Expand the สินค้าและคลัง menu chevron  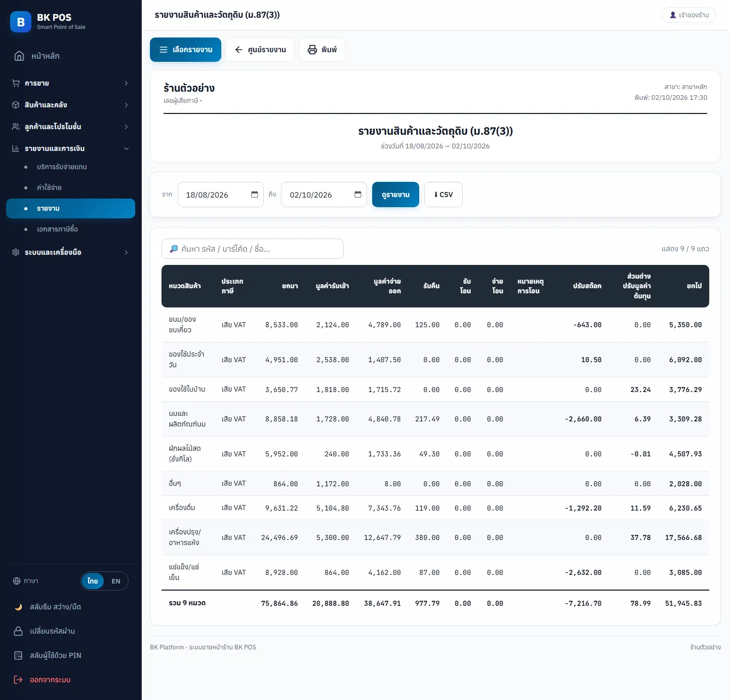point(126,105)
